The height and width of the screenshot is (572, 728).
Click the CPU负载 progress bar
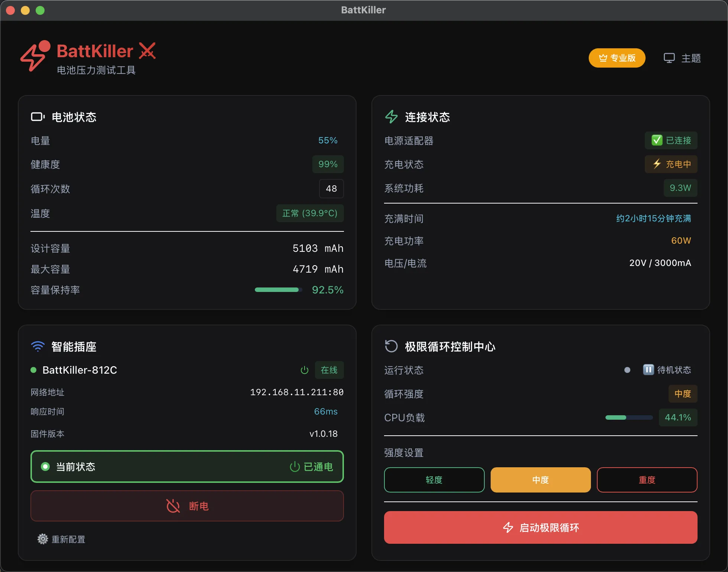point(628,417)
